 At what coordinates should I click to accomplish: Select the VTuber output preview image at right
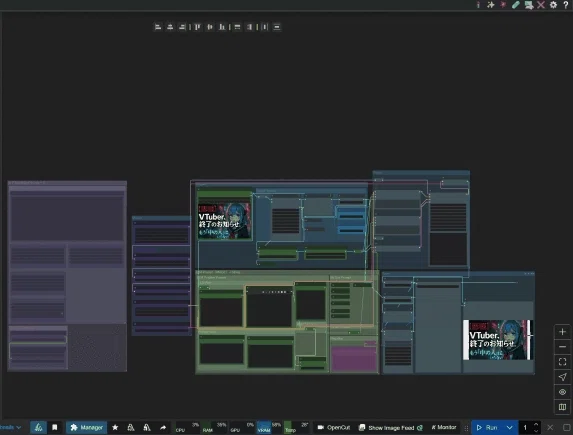click(x=497, y=340)
